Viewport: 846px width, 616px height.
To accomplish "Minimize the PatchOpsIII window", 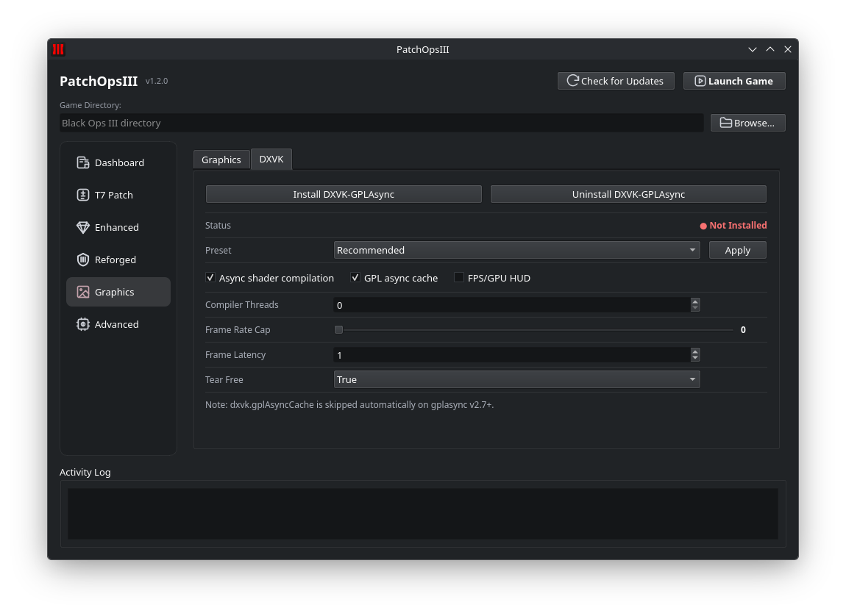I will click(753, 49).
